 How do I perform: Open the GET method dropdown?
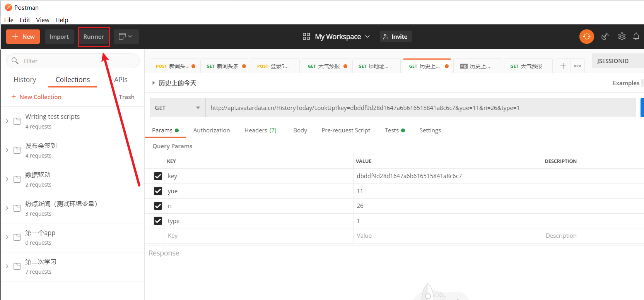(178, 108)
